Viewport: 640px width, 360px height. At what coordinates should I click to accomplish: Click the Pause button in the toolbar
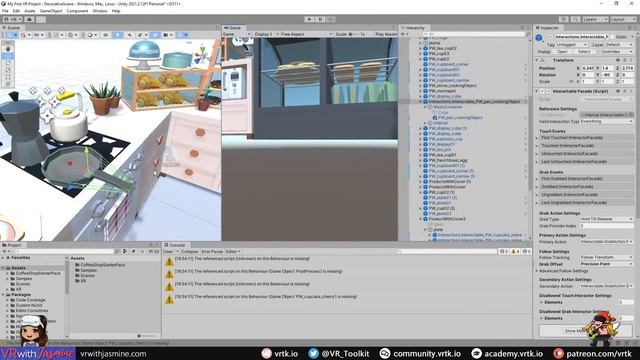click(320, 19)
